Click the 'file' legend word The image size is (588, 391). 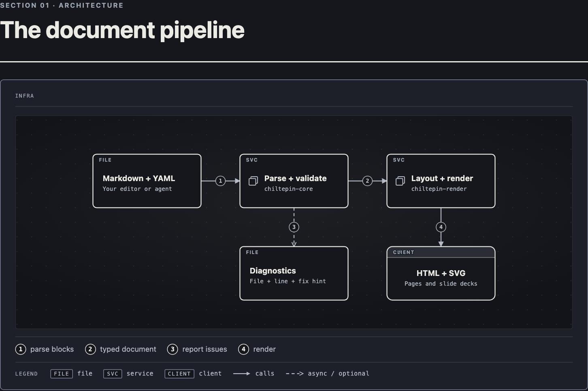tap(85, 374)
